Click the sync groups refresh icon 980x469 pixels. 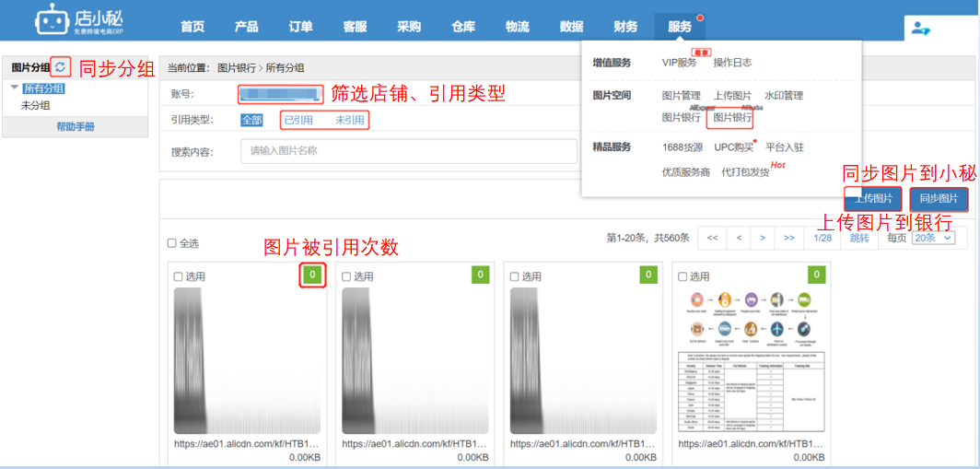coord(60,67)
